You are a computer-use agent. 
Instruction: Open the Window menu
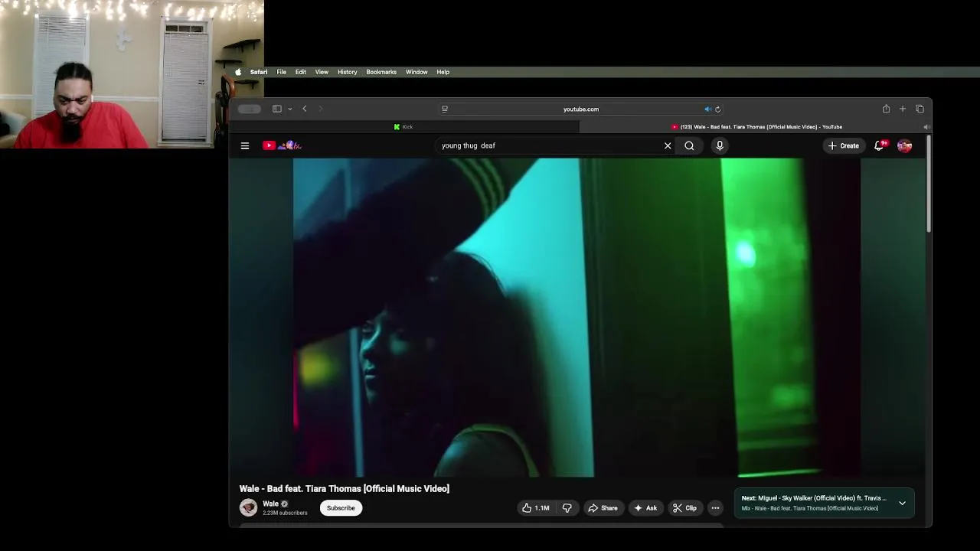[416, 72]
